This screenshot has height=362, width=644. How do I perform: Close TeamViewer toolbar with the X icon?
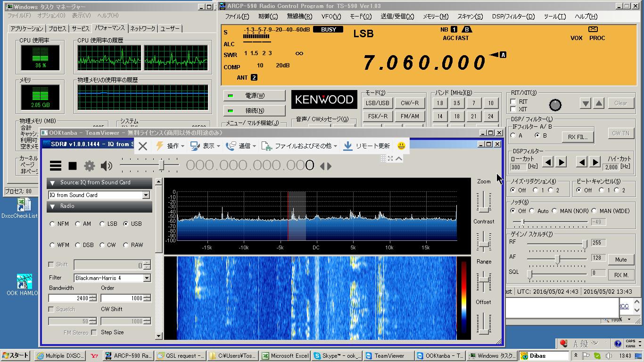143,146
